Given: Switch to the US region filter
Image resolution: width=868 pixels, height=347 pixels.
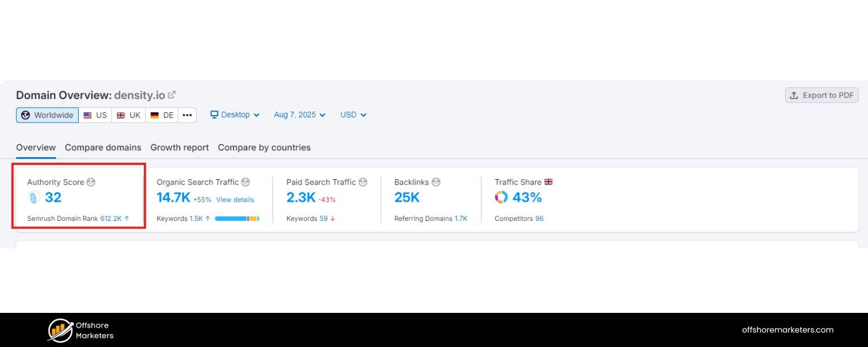Looking at the screenshot, I should click(95, 115).
